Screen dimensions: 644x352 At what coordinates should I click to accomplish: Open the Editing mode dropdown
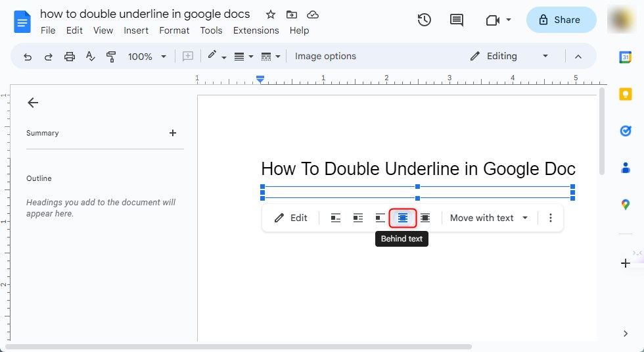[x=509, y=57]
